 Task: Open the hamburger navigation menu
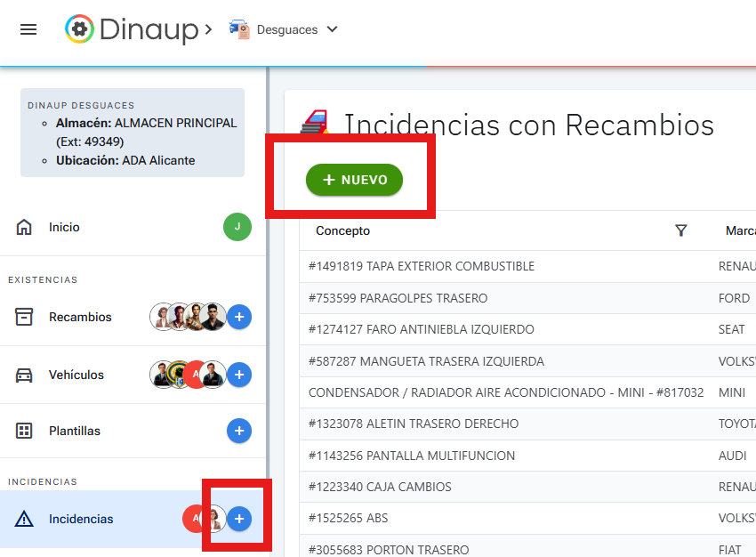click(x=30, y=28)
